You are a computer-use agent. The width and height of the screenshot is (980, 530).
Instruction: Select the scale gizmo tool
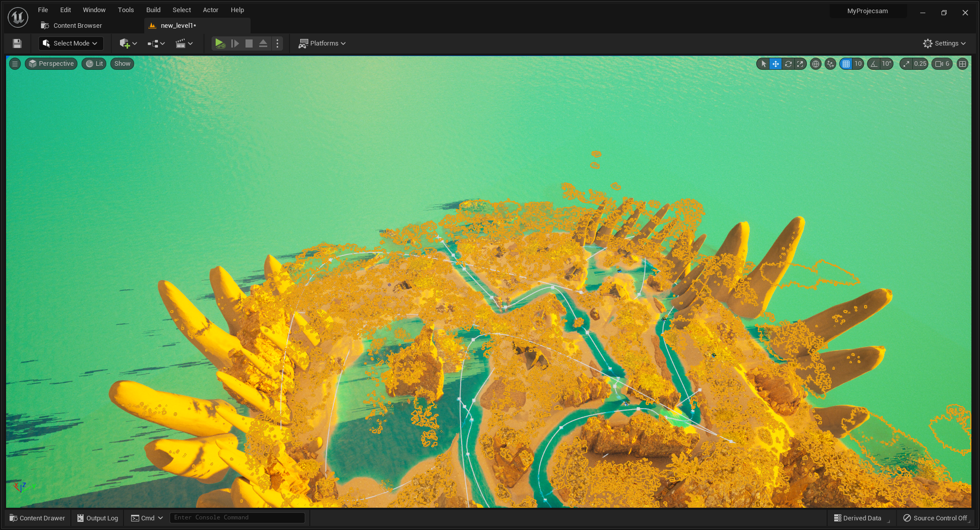point(800,64)
